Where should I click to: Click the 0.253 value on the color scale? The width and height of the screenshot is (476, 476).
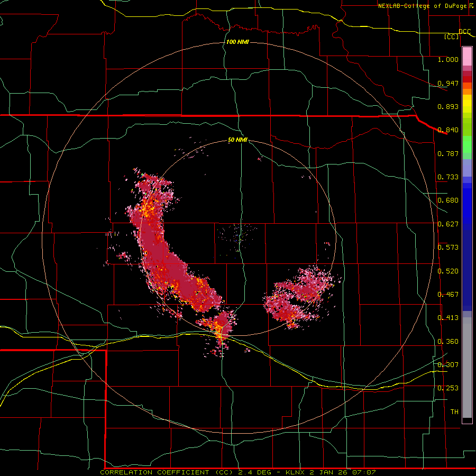(x=448, y=388)
